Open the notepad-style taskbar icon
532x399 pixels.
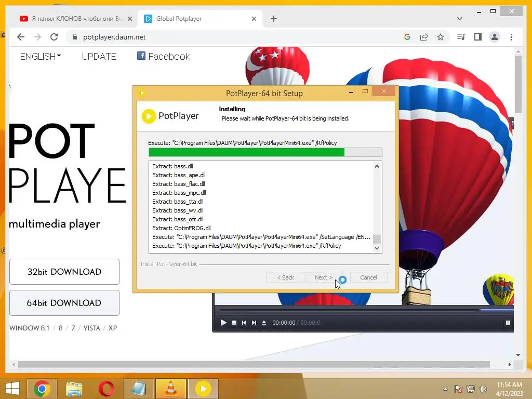138,389
